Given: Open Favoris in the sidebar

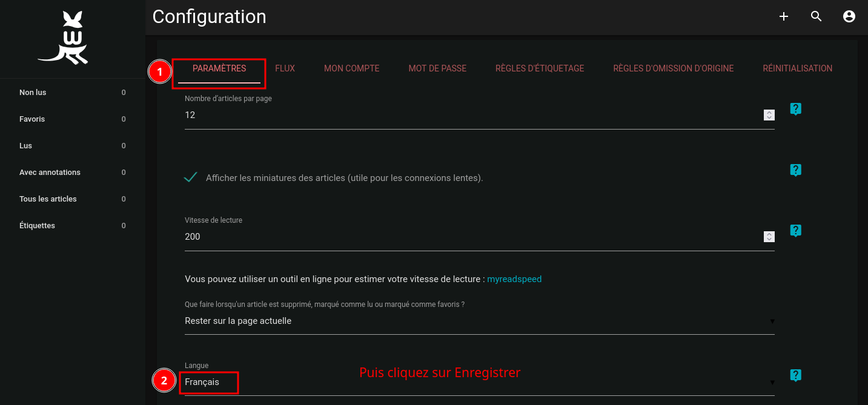Looking at the screenshot, I should (x=32, y=119).
